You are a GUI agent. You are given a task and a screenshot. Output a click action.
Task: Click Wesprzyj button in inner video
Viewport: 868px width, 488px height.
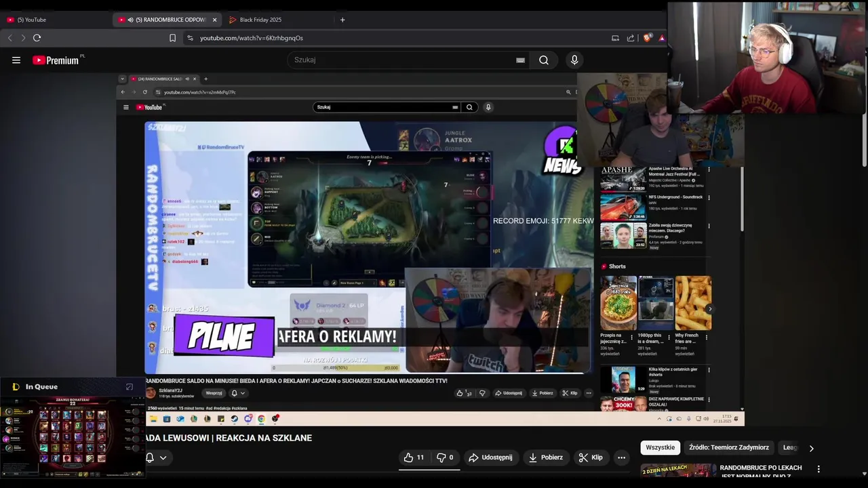(214, 393)
